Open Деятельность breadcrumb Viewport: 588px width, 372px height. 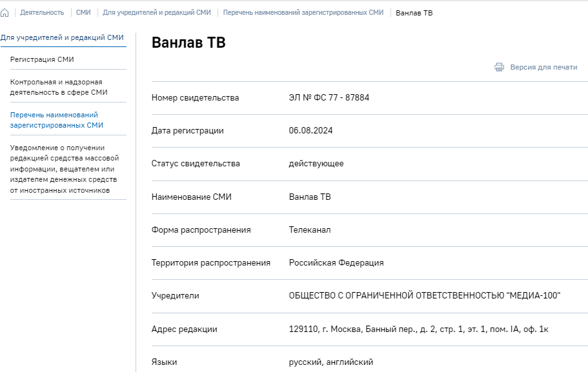tap(42, 13)
